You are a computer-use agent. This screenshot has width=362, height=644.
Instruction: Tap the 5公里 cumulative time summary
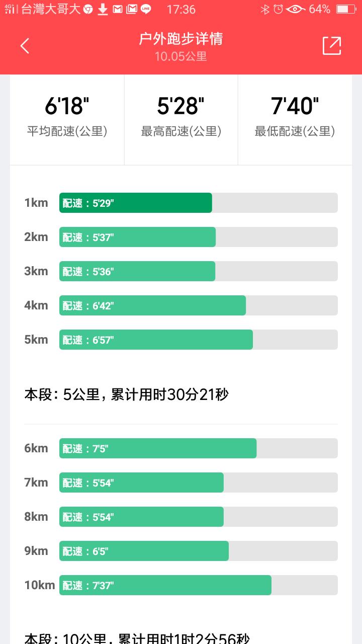[x=127, y=394]
